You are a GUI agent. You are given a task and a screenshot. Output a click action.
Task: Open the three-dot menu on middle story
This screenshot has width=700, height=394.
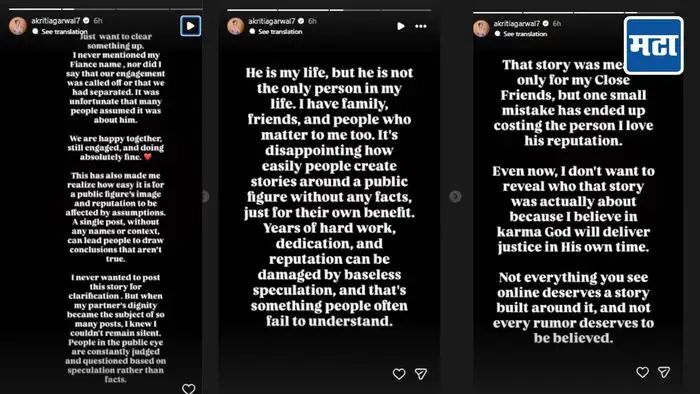point(421,26)
